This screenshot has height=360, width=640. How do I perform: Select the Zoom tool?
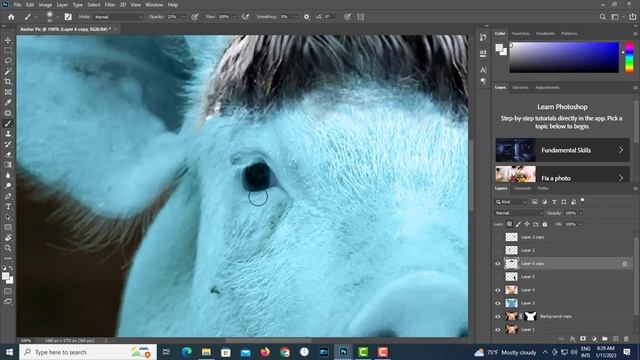8,248
